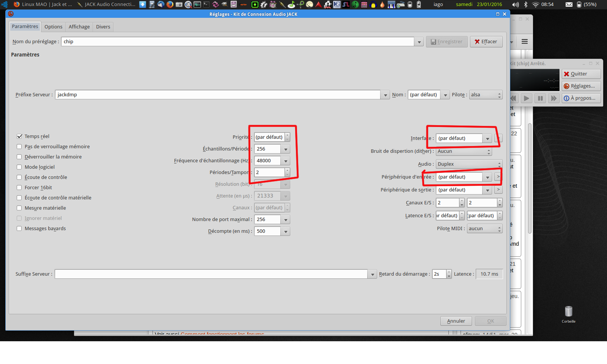Open the Pilote alsa dropdown
Viewport: 607px width, 364px height.
486,95
